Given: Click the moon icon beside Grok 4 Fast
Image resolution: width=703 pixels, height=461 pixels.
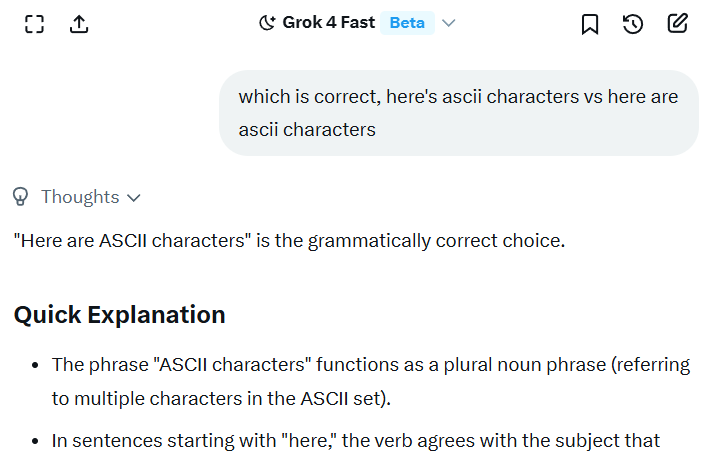Looking at the screenshot, I should tap(267, 23).
